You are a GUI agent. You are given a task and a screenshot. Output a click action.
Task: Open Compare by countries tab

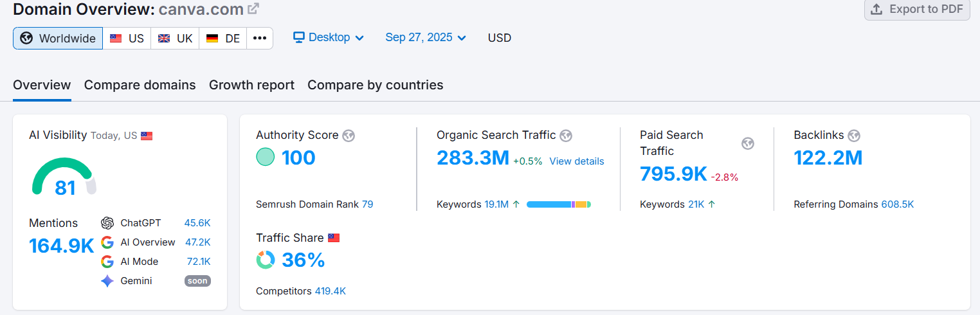(x=376, y=85)
